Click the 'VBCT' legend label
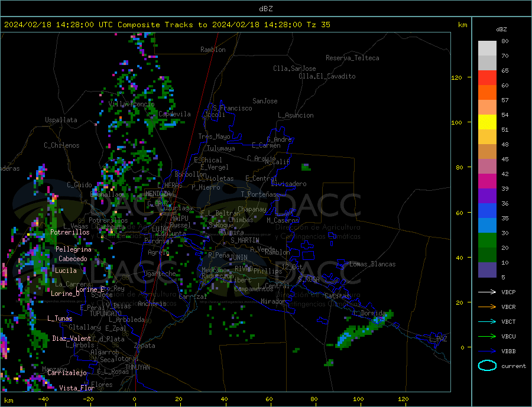This screenshot has width=532, height=407. 508,321
